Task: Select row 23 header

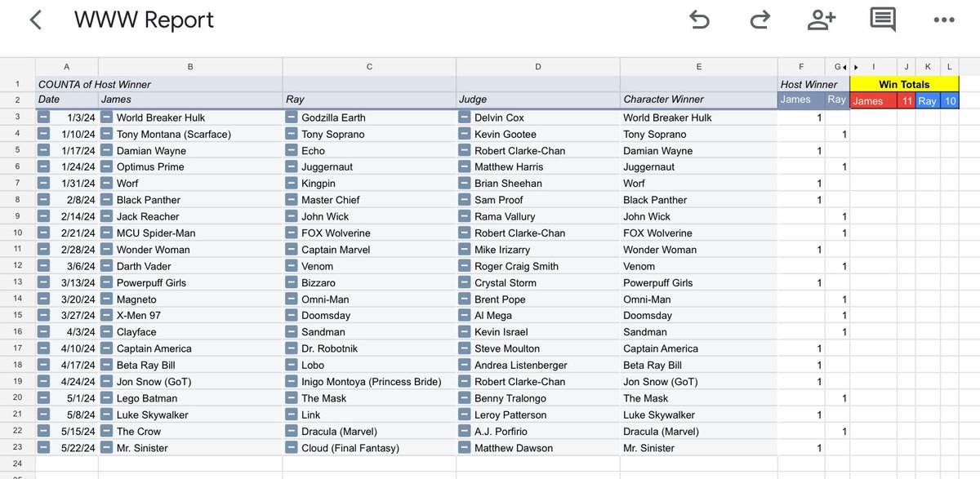Action: point(17,448)
